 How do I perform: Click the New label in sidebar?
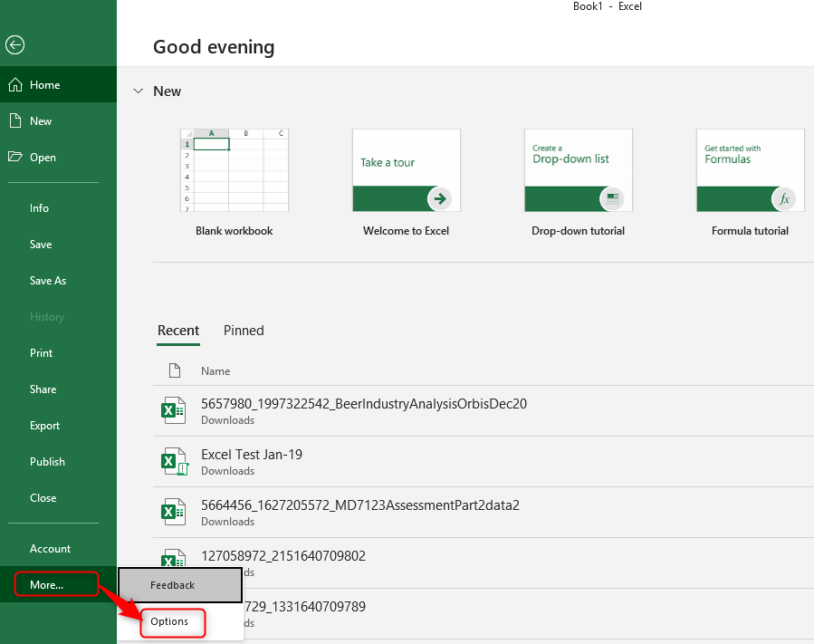41,121
